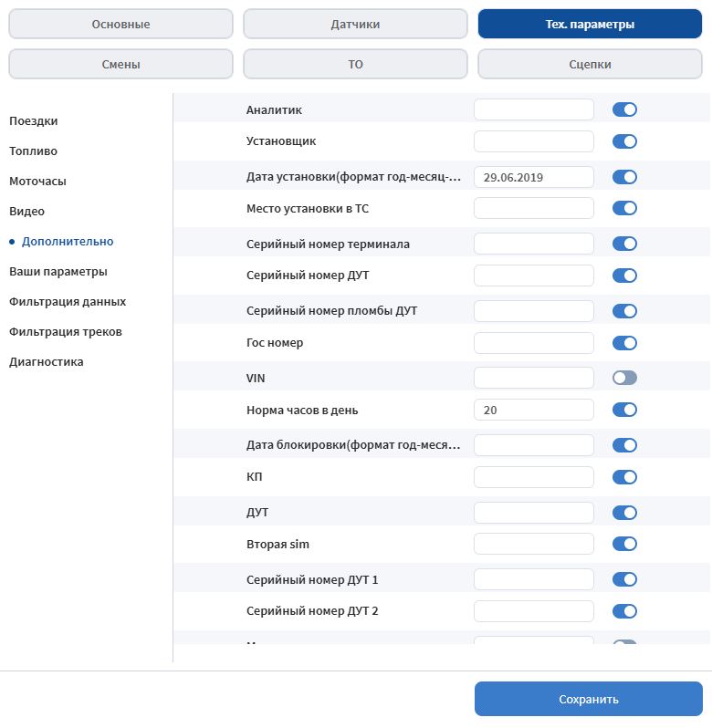The width and height of the screenshot is (712, 728).
Task: Turn off the Гос номер toggle
Action: click(624, 343)
